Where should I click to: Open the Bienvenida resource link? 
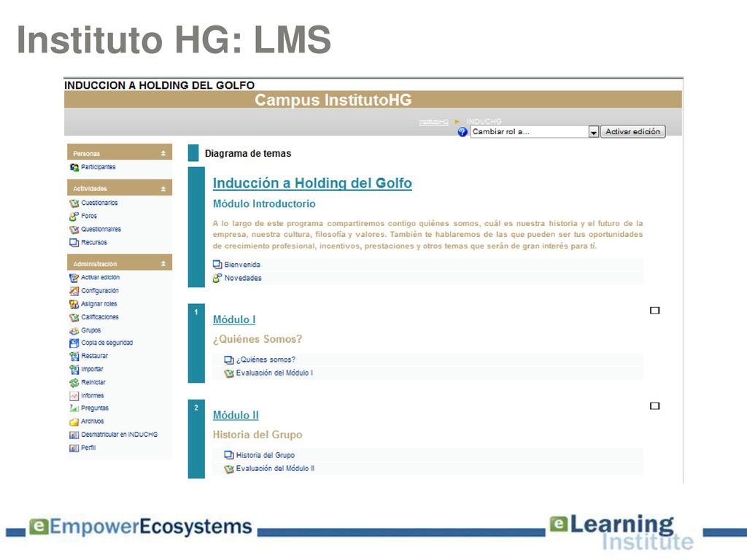click(x=242, y=264)
